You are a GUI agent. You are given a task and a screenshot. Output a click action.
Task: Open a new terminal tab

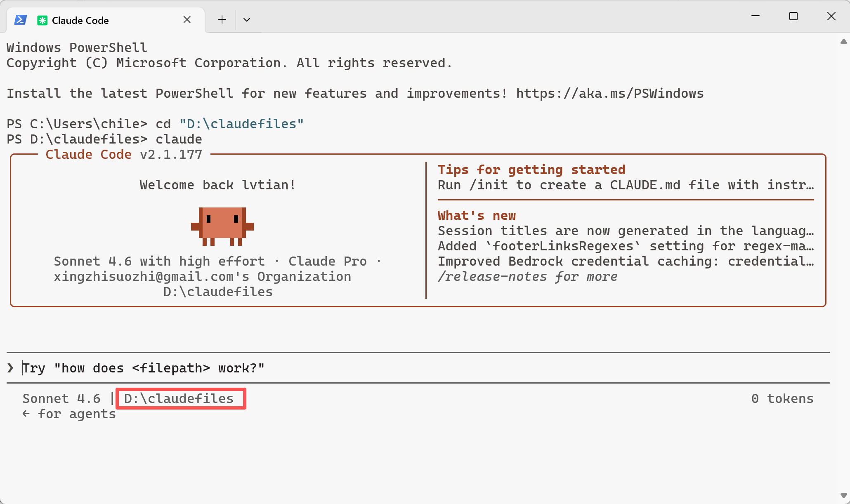(222, 20)
